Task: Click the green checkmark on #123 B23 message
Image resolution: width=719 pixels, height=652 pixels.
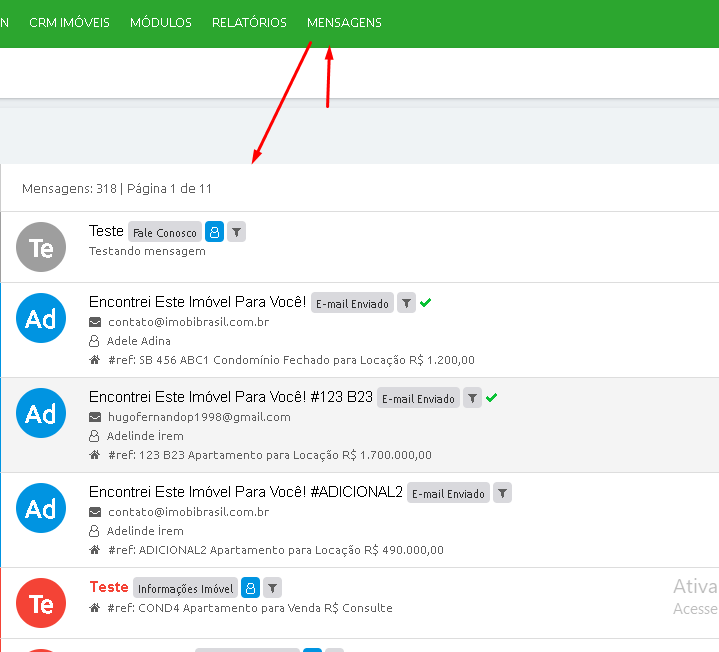Action: point(492,398)
